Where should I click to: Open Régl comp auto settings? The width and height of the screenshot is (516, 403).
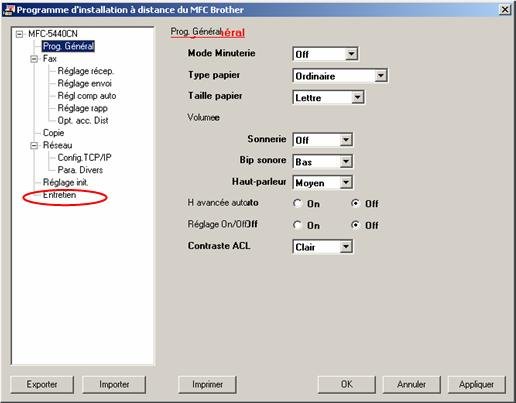tap(87, 96)
